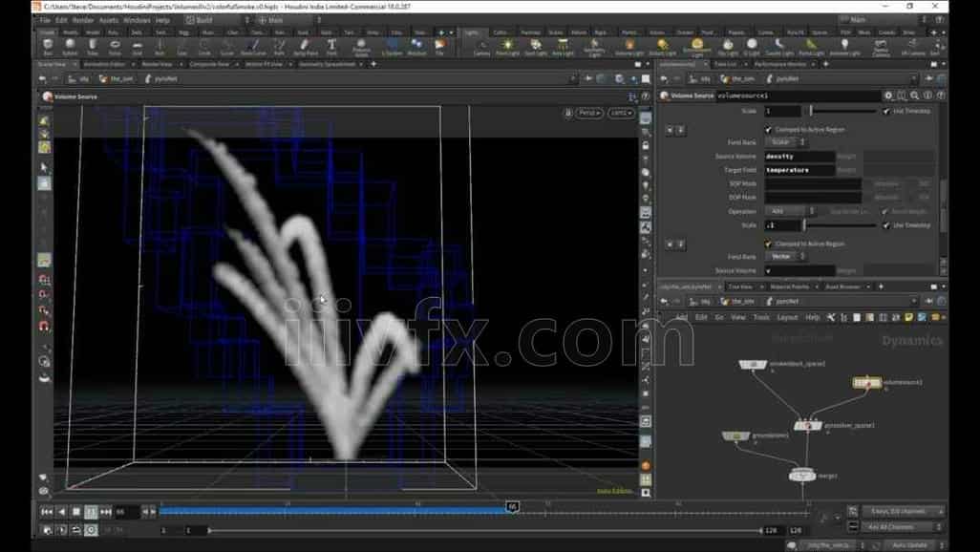
Task: Open the Build desktop dropdown
Action: click(216, 20)
